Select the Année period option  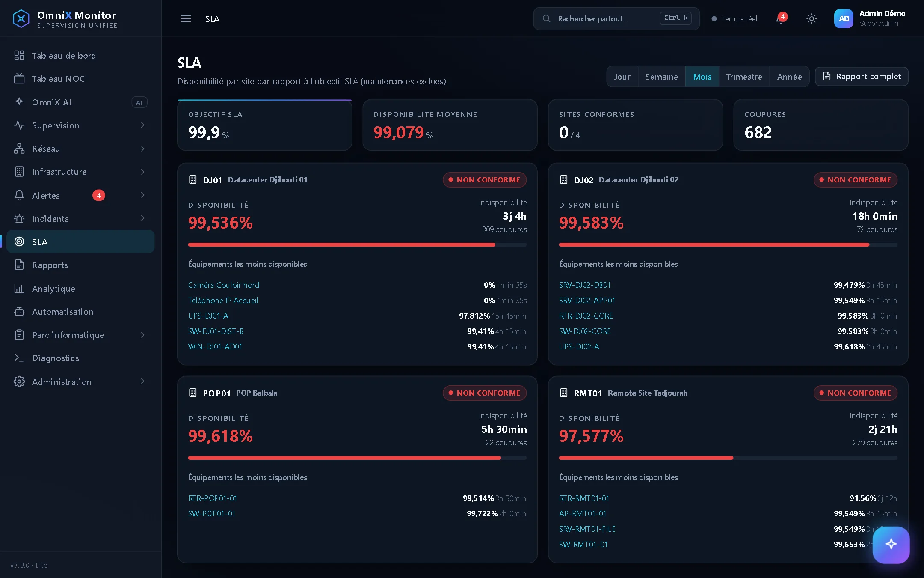(x=790, y=77)
